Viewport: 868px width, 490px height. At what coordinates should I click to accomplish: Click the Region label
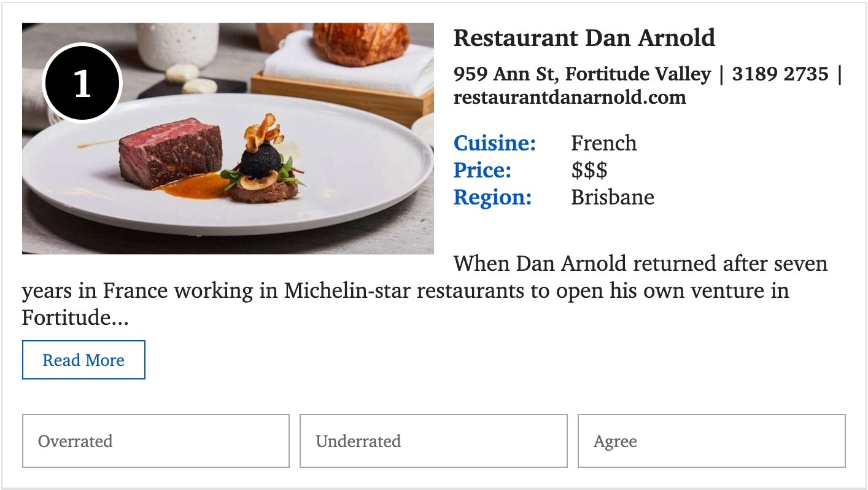click(x=492, y=197)
